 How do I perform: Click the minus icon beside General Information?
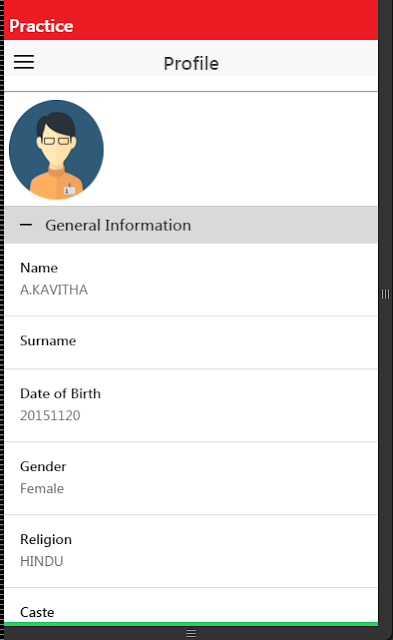point(26,225)
